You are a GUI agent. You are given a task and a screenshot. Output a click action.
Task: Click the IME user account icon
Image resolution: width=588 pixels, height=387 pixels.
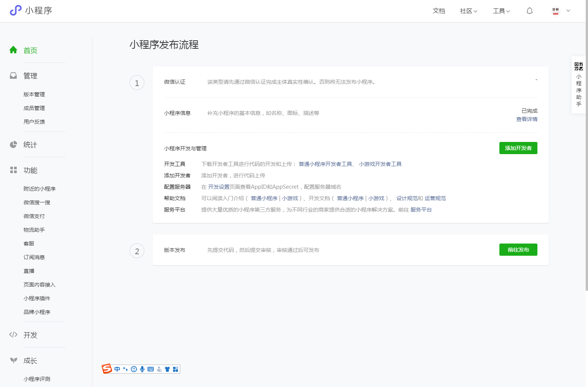[x=159, y=369]
